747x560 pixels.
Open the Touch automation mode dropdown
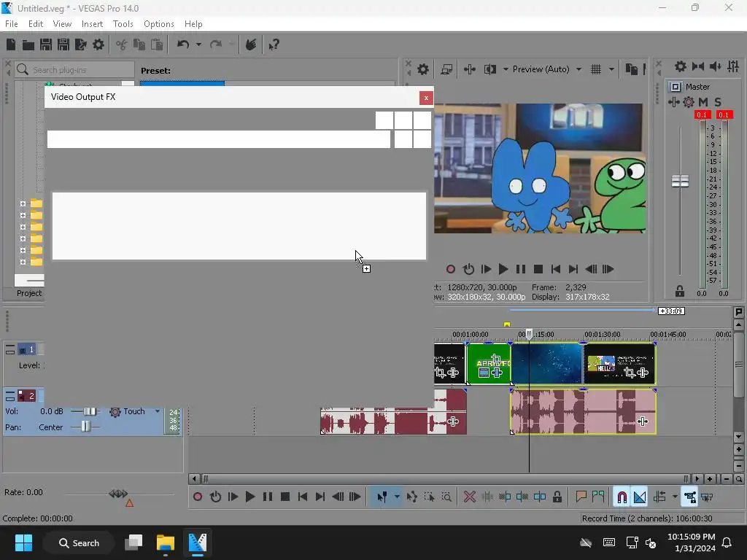pos(158,411)
